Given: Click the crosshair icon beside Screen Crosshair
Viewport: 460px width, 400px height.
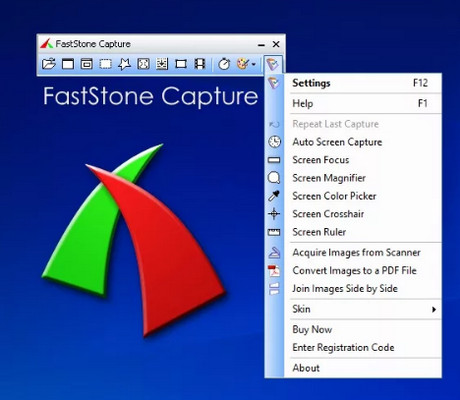Looking at the screenshot, I should (274, 214).
